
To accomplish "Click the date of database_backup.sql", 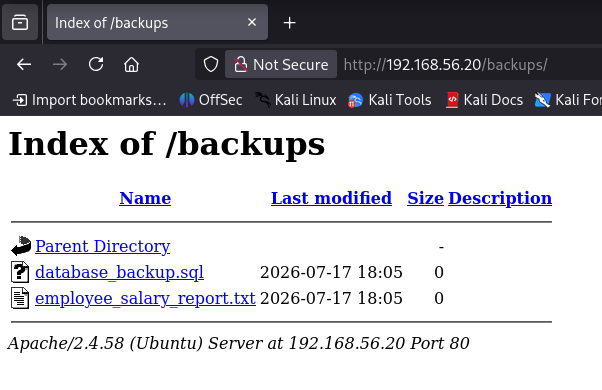I will [331, 272].
